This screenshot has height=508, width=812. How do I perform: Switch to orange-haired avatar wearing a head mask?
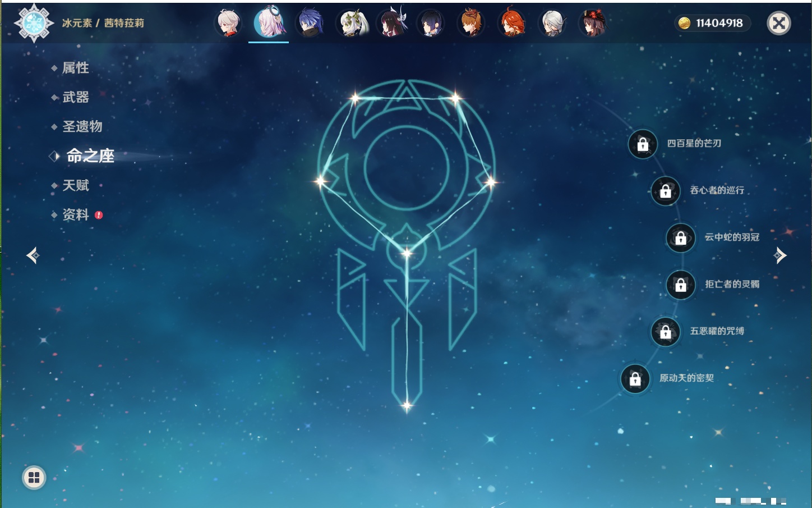[x=471, y=23]
